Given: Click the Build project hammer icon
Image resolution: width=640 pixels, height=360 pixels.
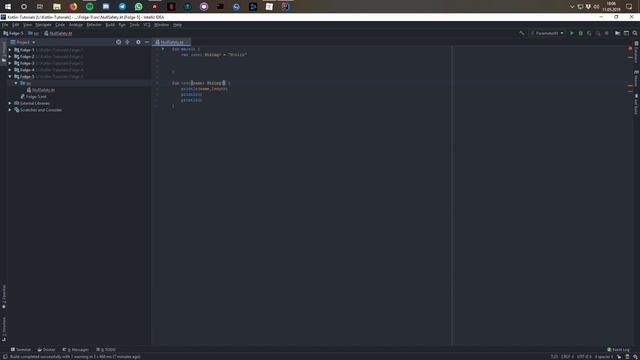Looking at the screenshot, I should pos(522,33).
